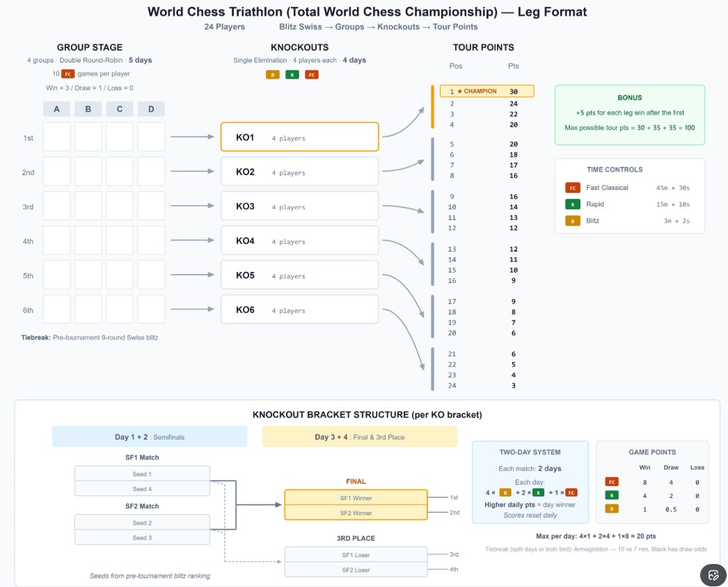The height and width of the screenshot is (587, 728).
Task: Select the KO6 bracket box
Action: coord(299,309)
